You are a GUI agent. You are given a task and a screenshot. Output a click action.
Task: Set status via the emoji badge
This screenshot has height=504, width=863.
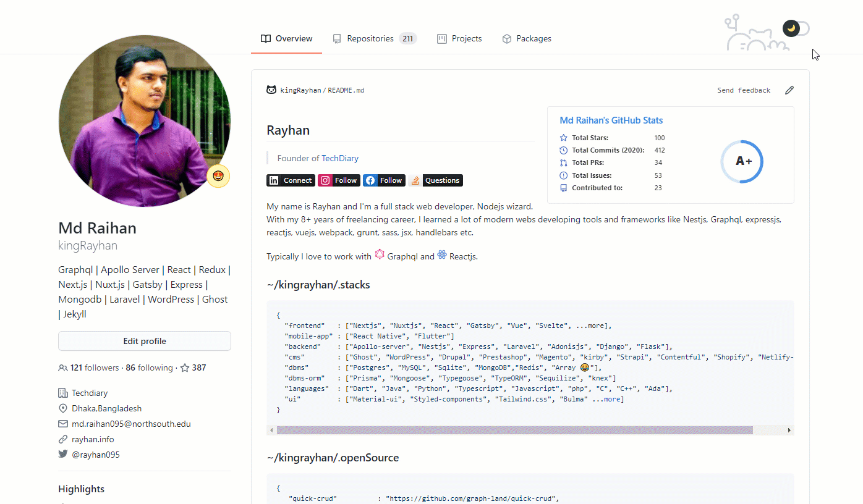tap(218, 176)
